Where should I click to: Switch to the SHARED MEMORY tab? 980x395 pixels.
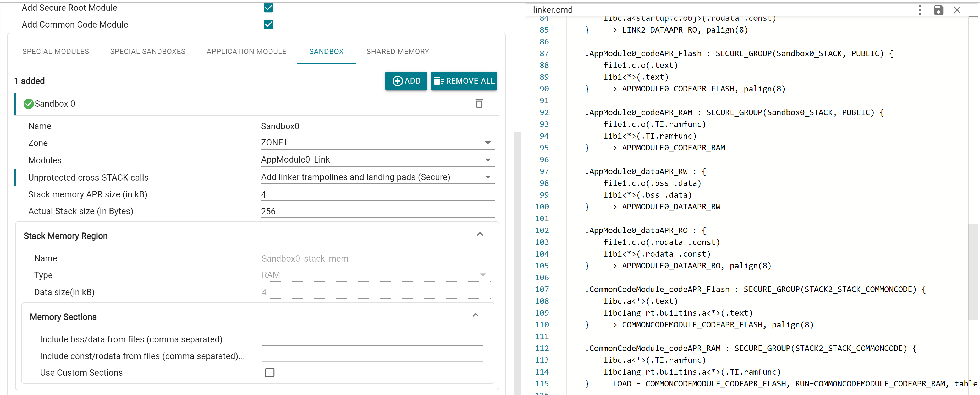tap(398, 51)
